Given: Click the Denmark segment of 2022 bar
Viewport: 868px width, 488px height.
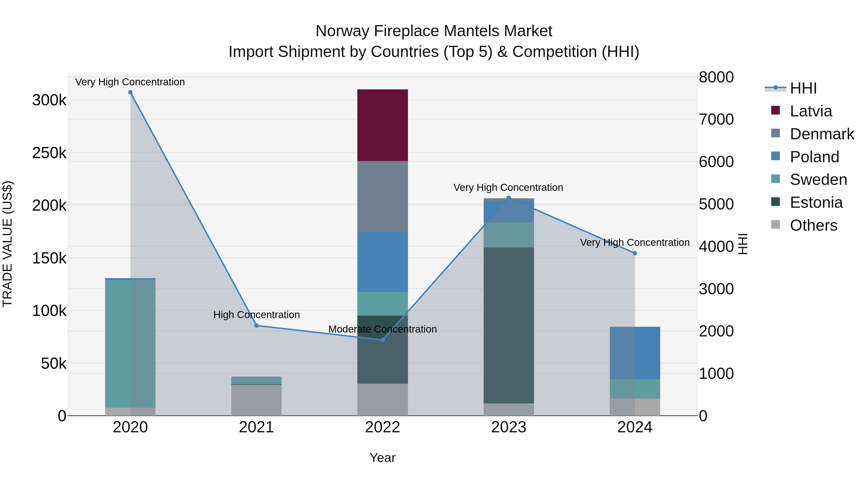Looking at the screenshot, I should [382, 196].
